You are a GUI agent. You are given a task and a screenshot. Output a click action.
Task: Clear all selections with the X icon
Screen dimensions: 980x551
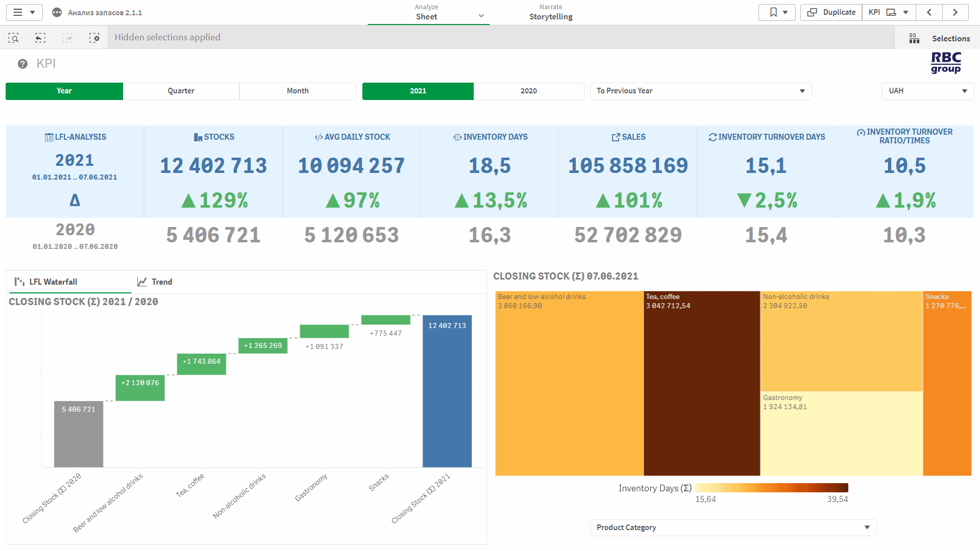[94, 37]
